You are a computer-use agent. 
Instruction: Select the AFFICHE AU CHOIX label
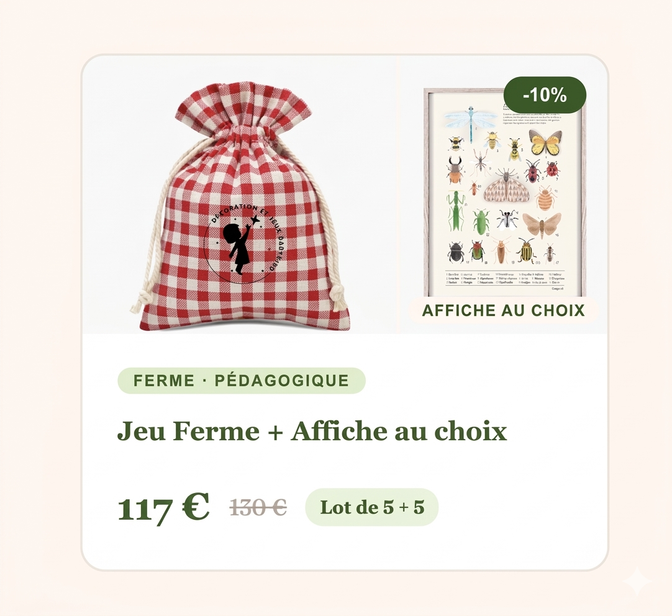504,310
